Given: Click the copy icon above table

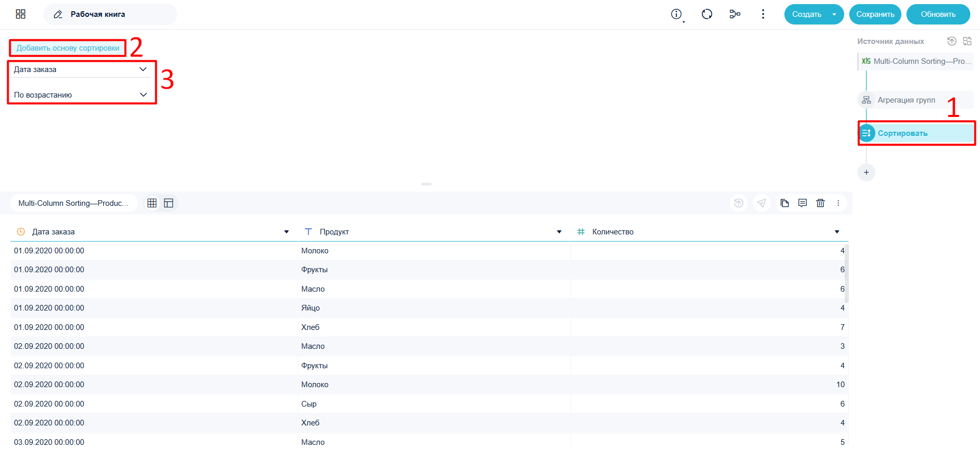Looking at the screenshot, I should click(784, 203).
